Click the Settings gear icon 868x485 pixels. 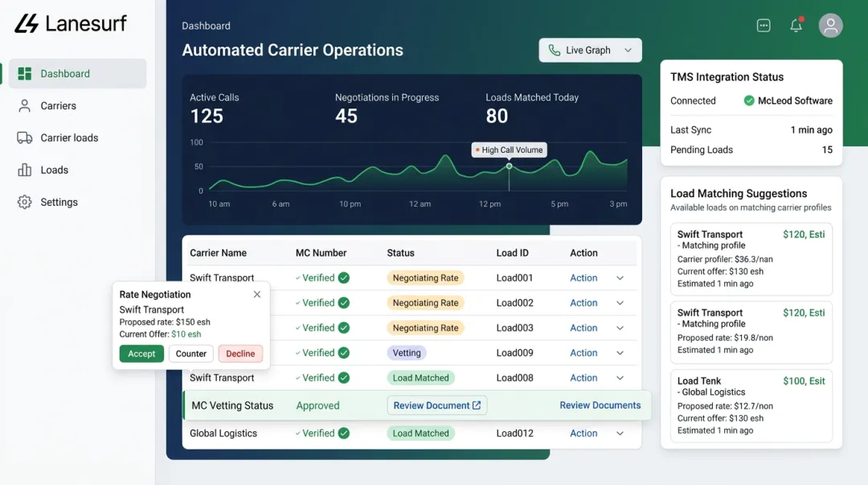tap(24, 203)
